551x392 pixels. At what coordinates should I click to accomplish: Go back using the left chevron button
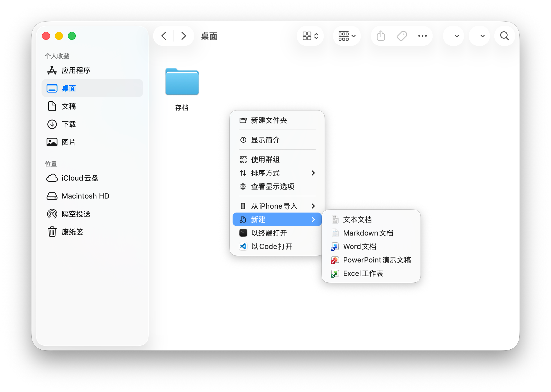point(164,36)
